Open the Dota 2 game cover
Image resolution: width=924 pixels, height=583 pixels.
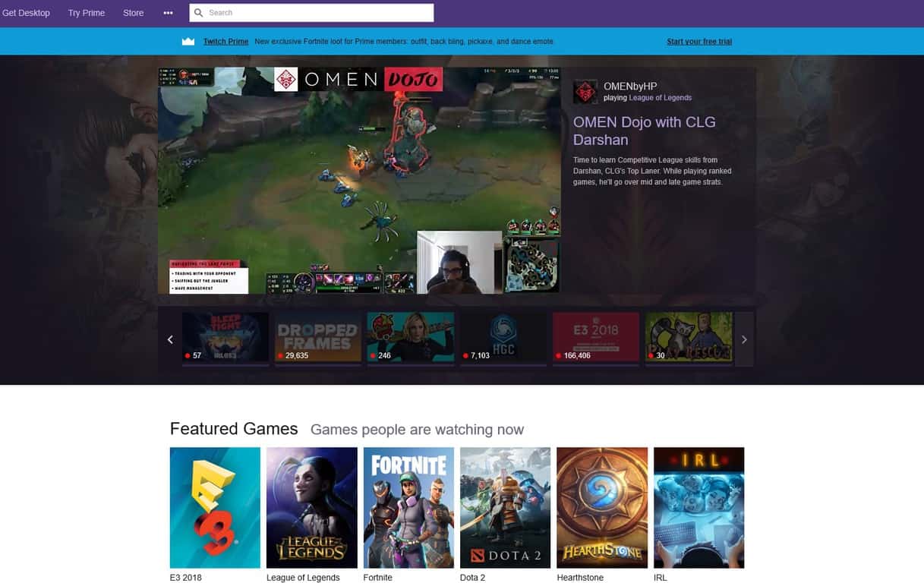[x=506, y=508]
